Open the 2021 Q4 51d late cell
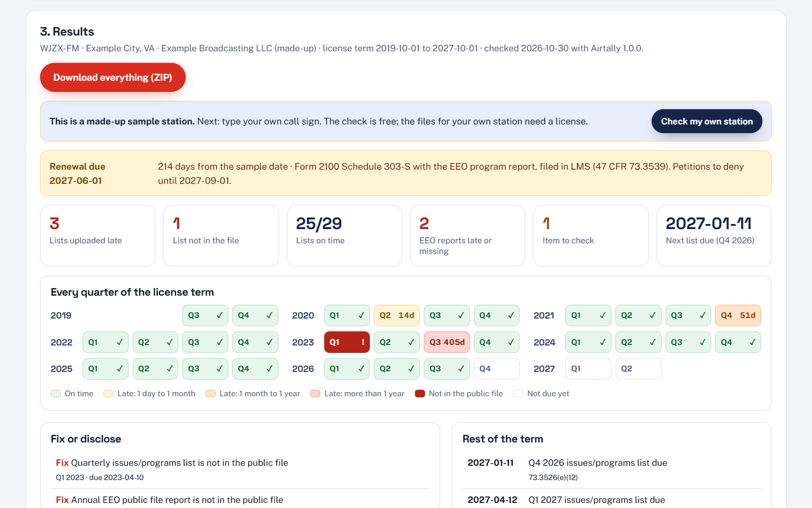 click(738, 315)
